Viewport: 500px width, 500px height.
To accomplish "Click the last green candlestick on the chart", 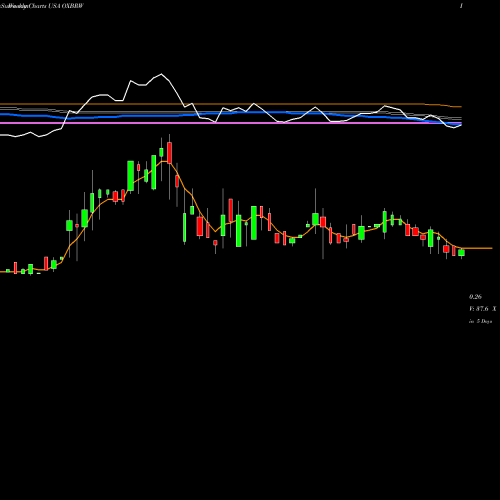I will click(461, 252).
